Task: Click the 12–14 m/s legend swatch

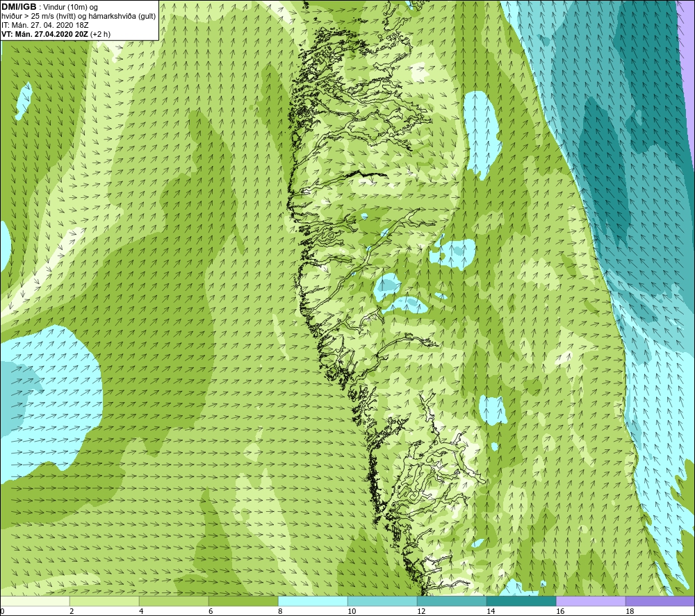Action: [452, 601]
